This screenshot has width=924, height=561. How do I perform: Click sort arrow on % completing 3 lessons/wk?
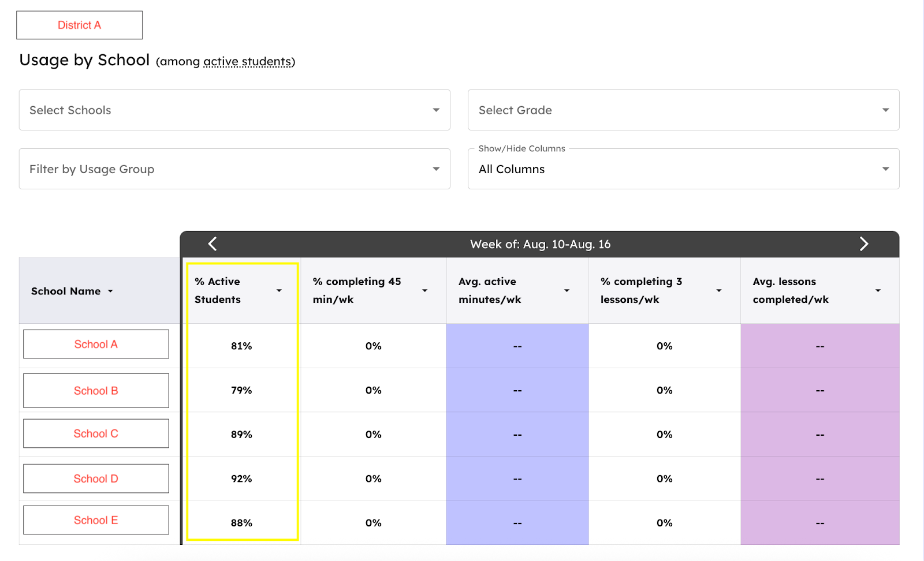719,291
